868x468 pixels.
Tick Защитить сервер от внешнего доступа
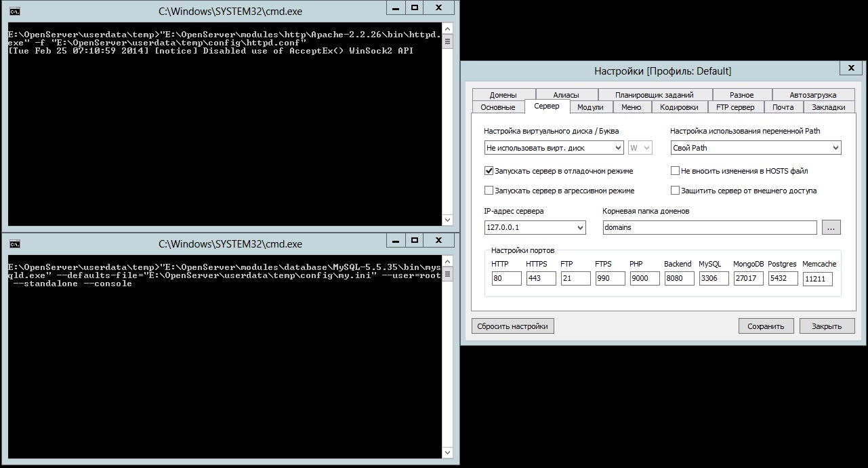click(676, 191)
